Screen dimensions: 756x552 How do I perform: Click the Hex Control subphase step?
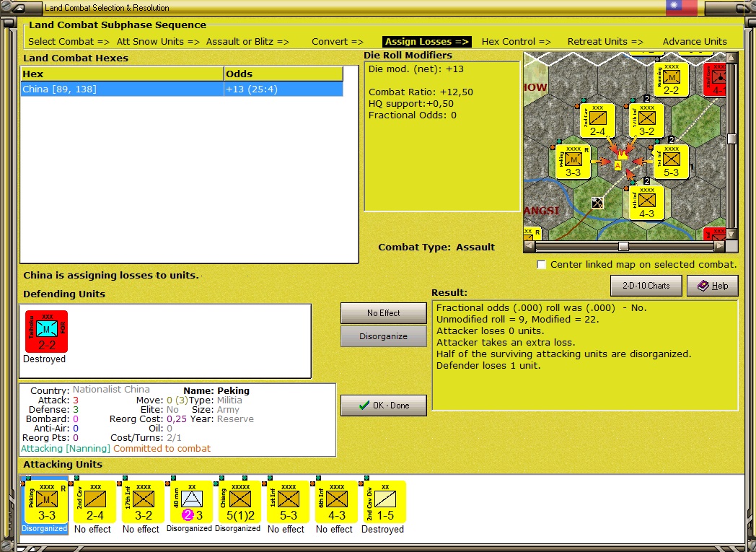(x=517, y=42)
